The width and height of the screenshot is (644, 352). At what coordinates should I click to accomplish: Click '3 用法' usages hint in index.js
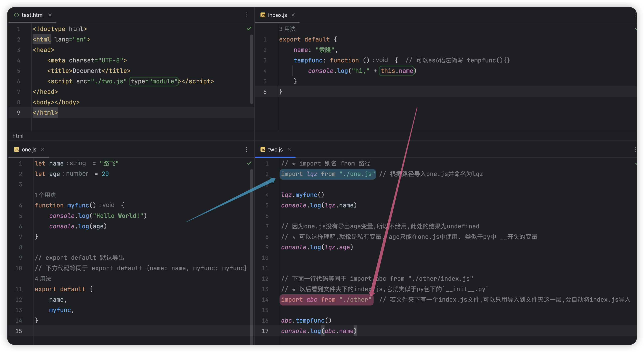pos(287,29)
